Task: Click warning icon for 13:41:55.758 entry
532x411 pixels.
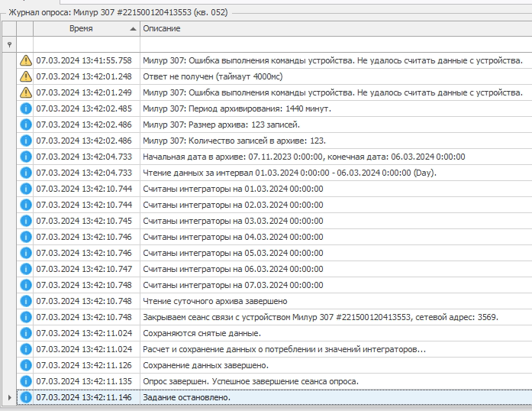Action: click(25, 60)
